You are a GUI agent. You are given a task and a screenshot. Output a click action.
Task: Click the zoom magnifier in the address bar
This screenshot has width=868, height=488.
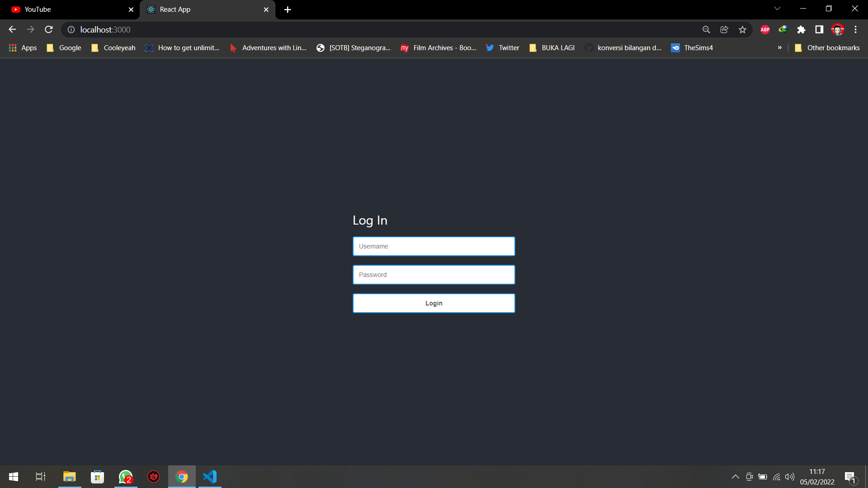tap(706, 29)
